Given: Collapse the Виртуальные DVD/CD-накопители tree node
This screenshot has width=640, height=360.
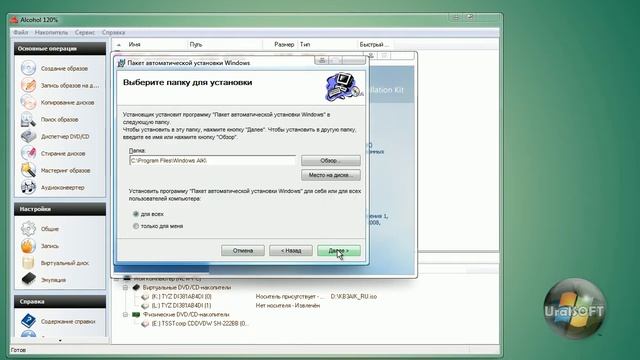Looking at the screenshot, I should (x=126, y=288).
